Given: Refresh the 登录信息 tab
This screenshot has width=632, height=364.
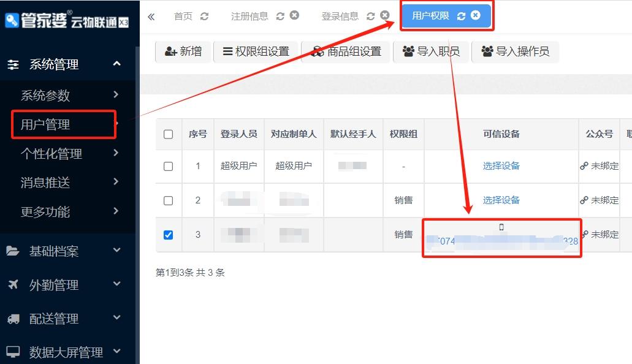Looking at the screenshot, I should pyautogui.click(x=370, y=16).
